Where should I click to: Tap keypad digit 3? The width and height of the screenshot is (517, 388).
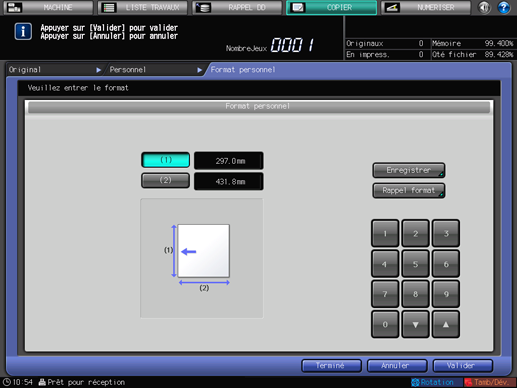[x=446, y=233]
